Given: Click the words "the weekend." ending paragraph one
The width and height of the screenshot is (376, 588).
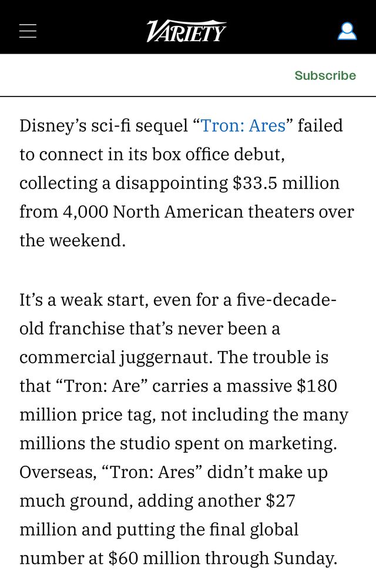Looking at the screenshot, I should (x=73, y=240).
